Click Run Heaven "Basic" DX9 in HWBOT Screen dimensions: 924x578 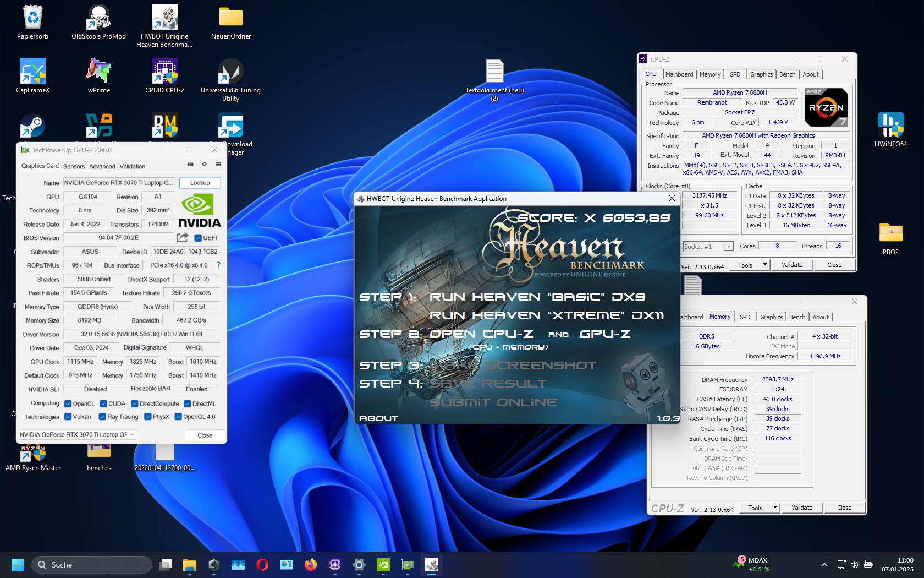click(537, 297)
